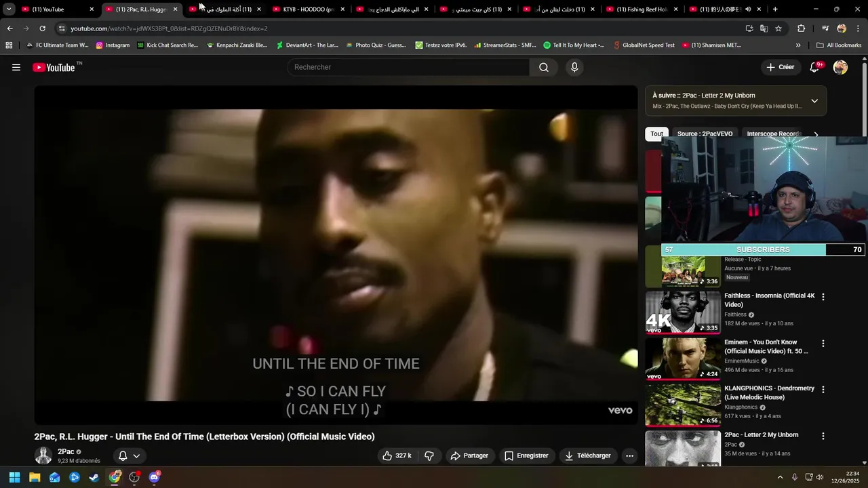Open the 2Pac channel name link

pyautogui.click(x=66, y=451)
